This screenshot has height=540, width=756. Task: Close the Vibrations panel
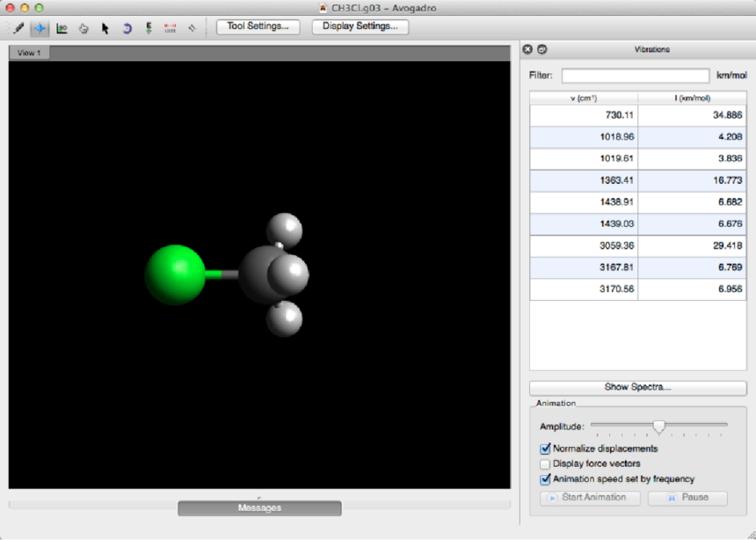point(528,49)
